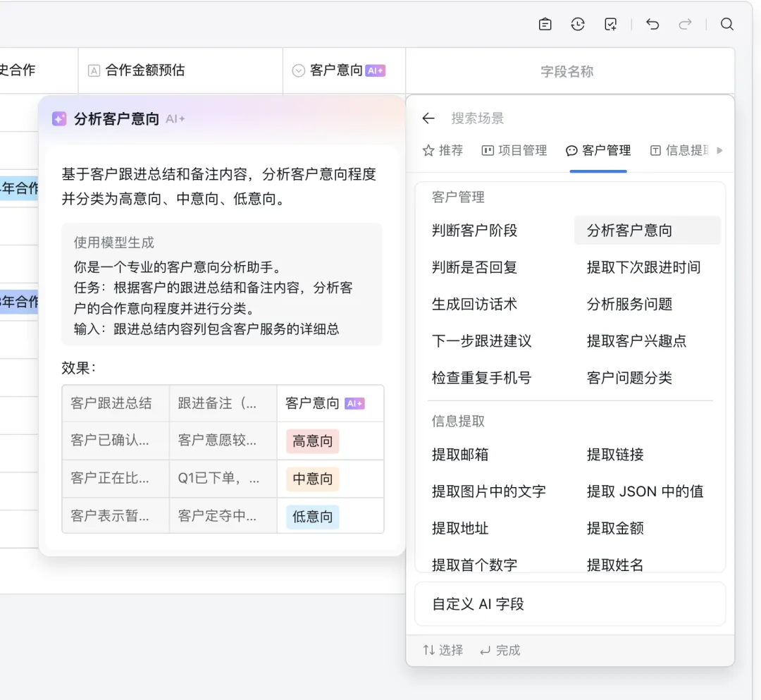Redo the last action
This screenshot has width=761, height=700.
(685, 24)
